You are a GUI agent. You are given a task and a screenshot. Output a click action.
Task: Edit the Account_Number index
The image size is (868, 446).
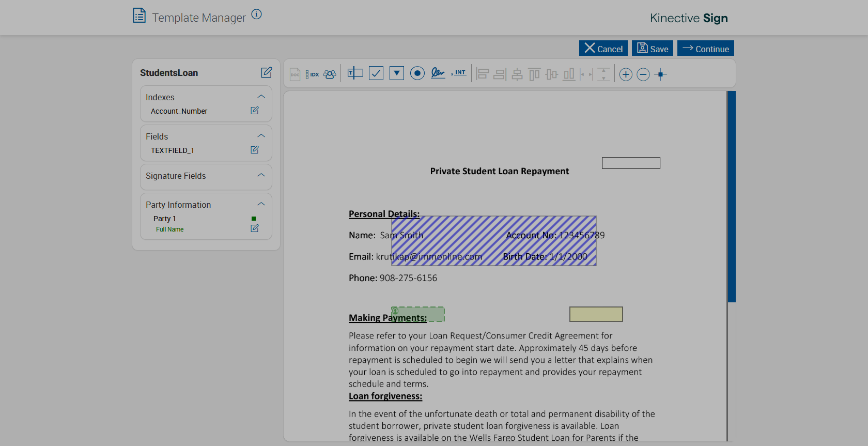255,111
